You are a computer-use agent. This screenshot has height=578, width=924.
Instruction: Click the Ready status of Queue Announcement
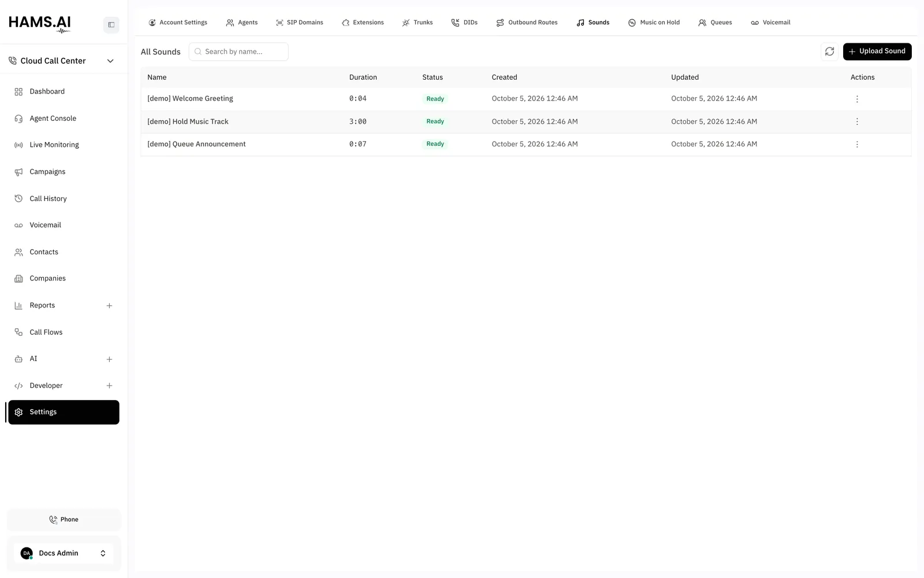click(x=435, y=144)
